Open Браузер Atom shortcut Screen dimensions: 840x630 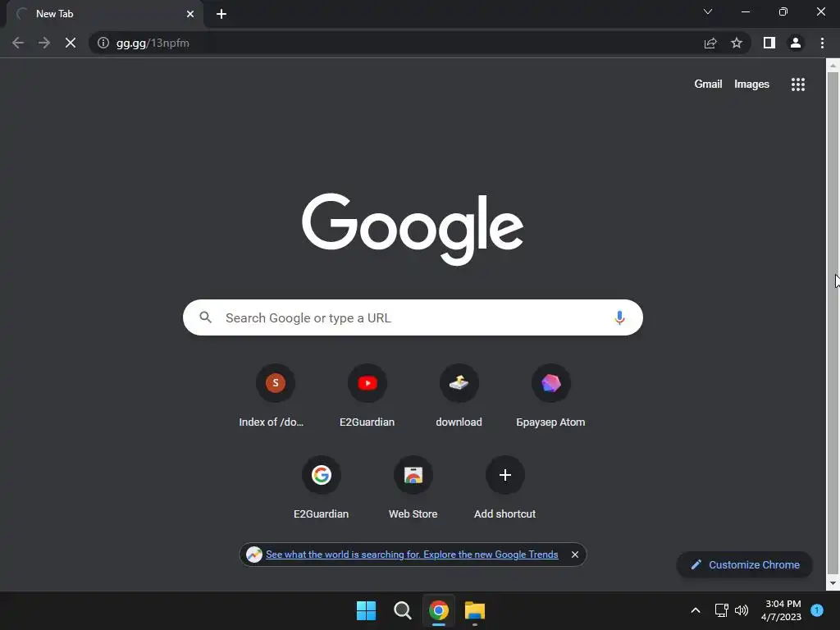pos(550,396)
